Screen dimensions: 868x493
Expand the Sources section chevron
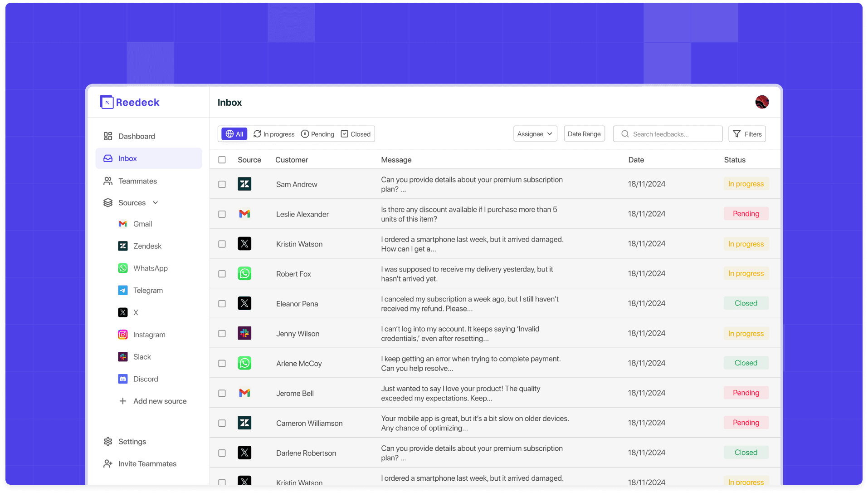click(x=155, y=202)
